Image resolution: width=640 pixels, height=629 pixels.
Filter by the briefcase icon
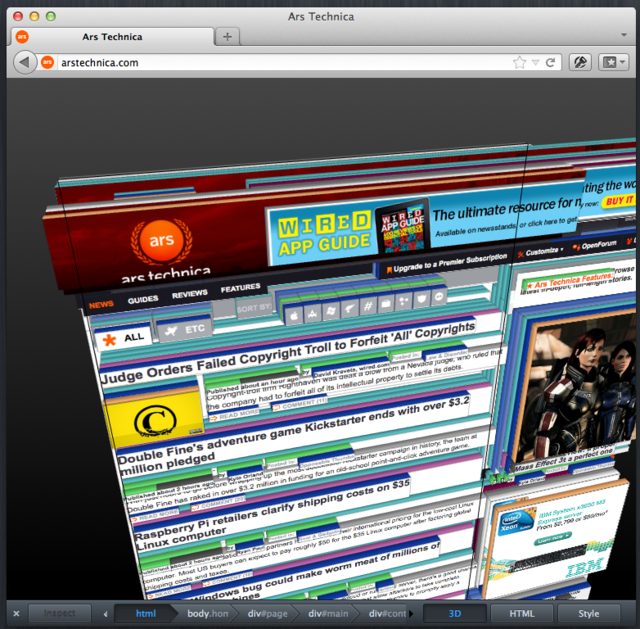(x=386, y=304)
